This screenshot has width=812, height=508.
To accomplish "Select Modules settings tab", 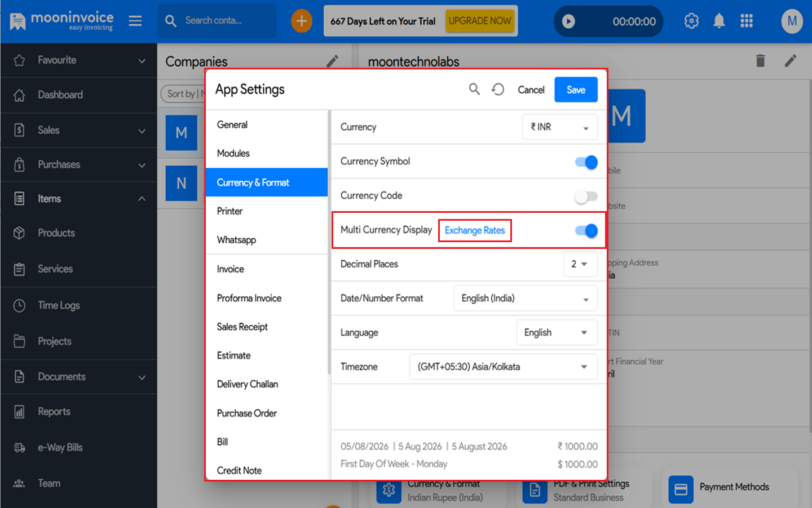I will pos(267,154).
